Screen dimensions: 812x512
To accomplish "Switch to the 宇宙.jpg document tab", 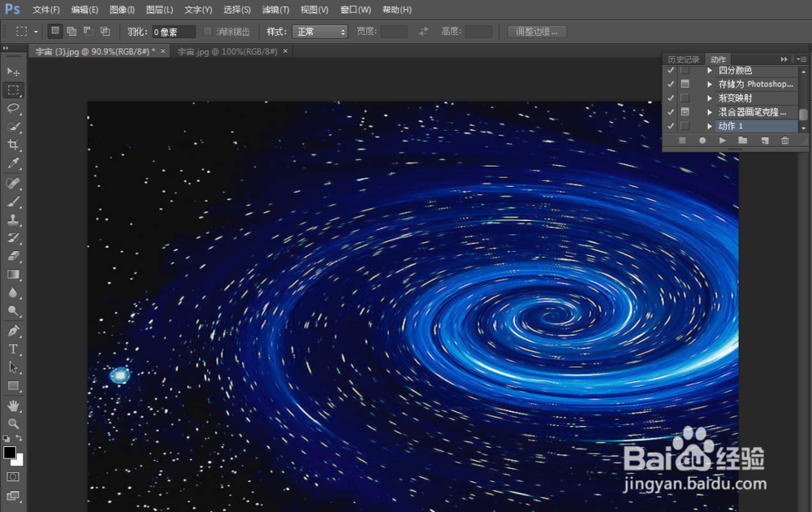I will [x=227, y=51].
